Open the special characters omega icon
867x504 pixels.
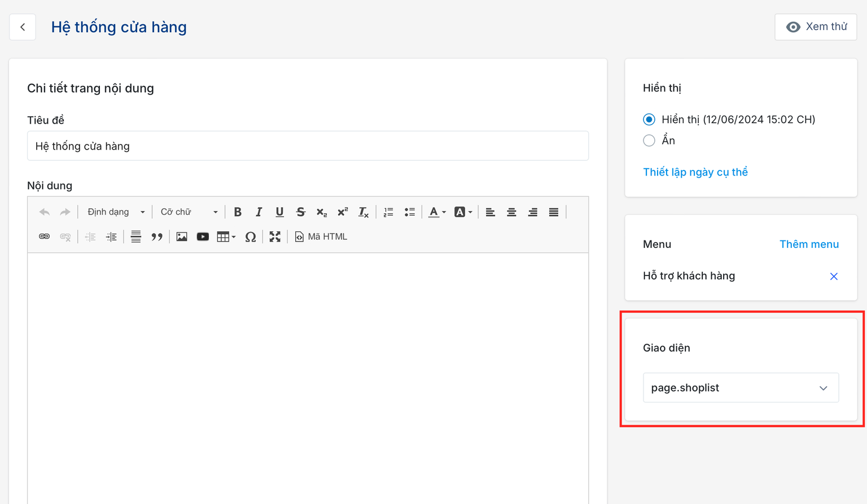251,237
